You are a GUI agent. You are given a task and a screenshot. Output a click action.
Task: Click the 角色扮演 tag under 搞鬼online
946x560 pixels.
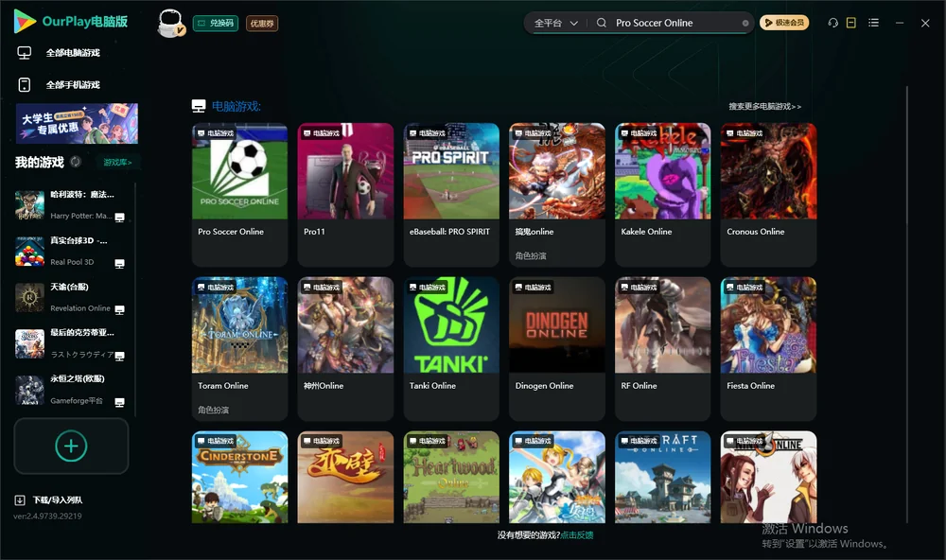point(531,255)
